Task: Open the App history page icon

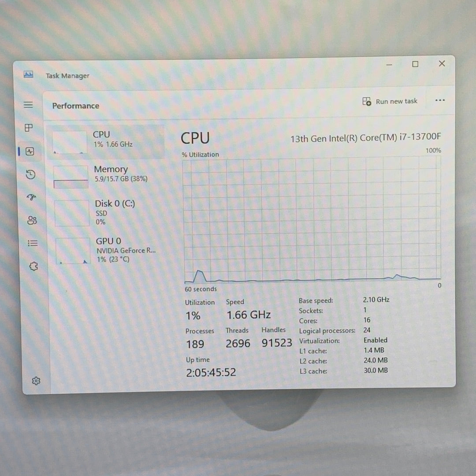Action: coord(31,174)
